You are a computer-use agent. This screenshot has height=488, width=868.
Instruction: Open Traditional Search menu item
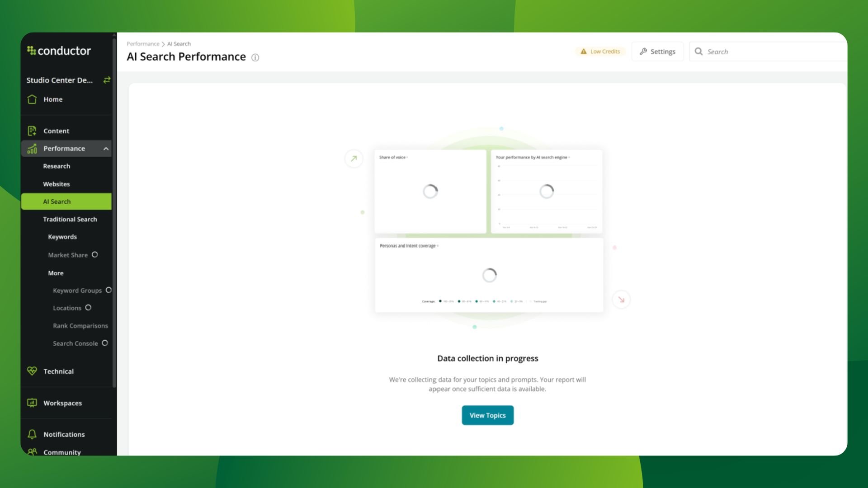coord(70,219)
